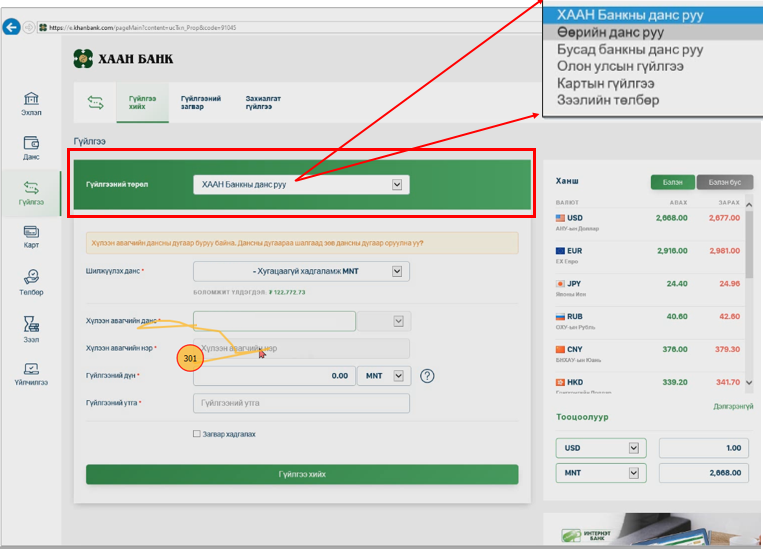The height and width of the screenshot is (551, 763).
Task: Select Зээлийн төлбөр option
Action: [x=653, y=100]
